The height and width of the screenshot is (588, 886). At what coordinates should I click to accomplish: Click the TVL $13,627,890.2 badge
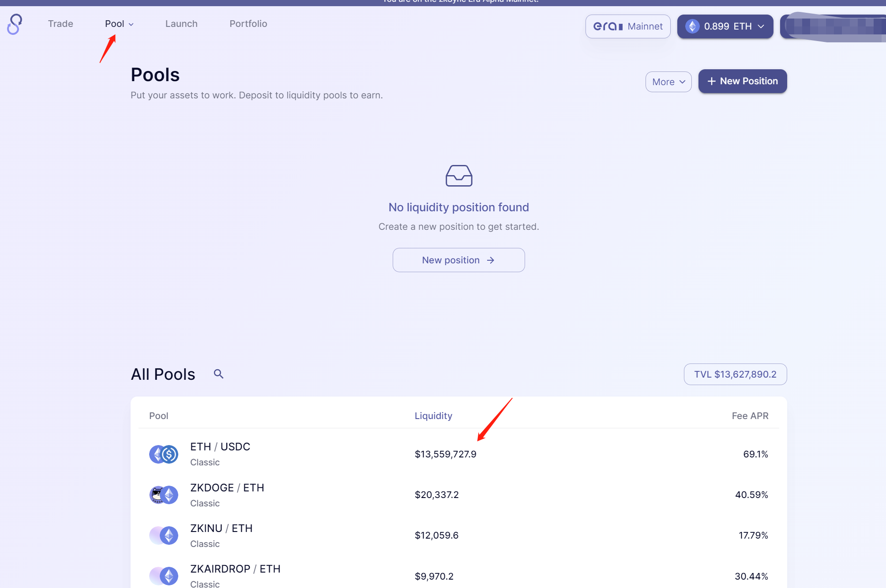pos(736,374)
